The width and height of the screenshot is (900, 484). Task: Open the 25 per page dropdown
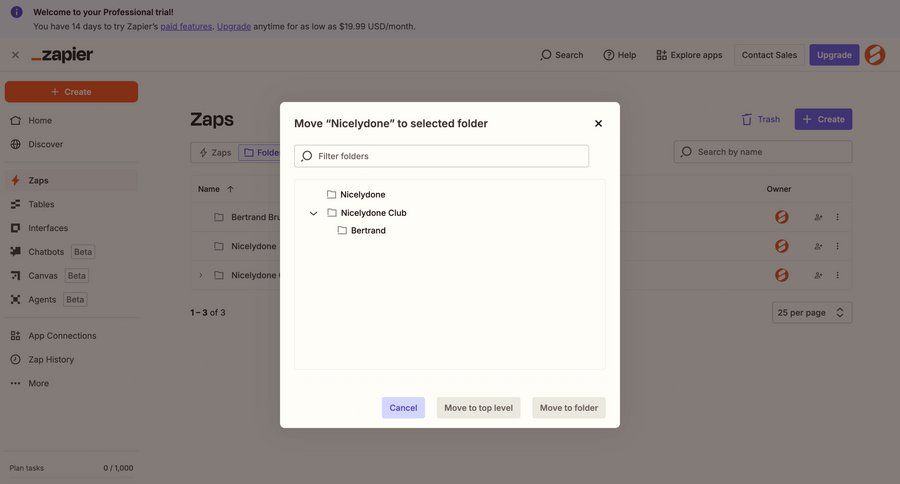(x=812, y=313)
